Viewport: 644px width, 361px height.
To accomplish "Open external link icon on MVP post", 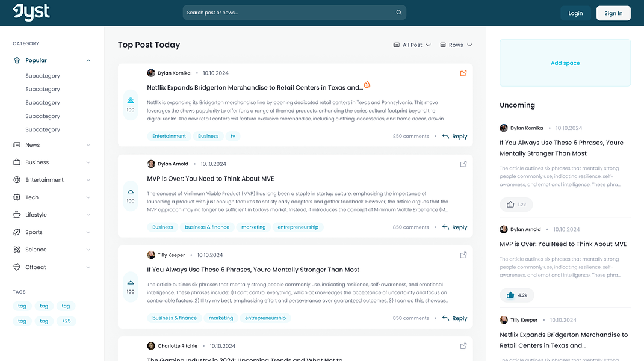I will tap(463, 164).
